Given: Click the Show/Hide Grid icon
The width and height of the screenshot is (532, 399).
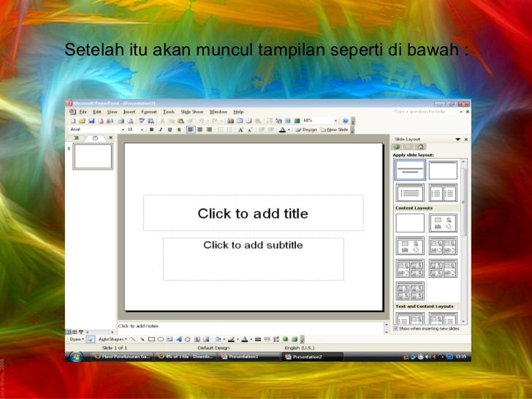Looking at the screenshot, I should point(288,121).
